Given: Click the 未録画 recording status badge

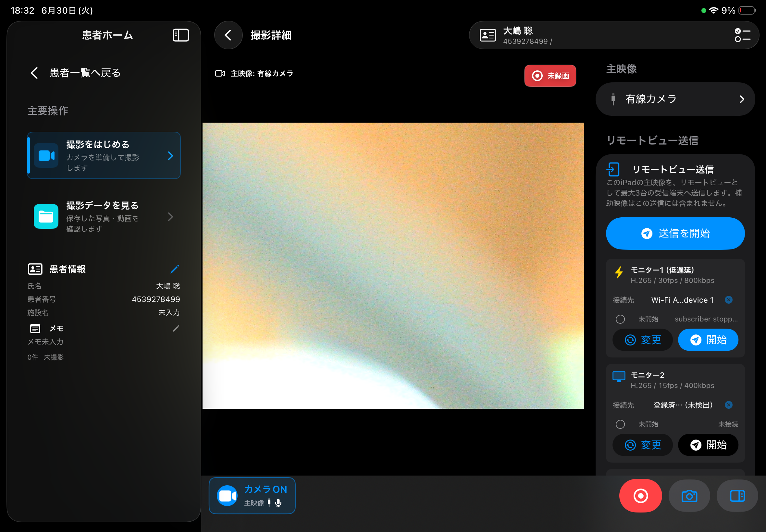Looking at the screenshot, I should point(550,76).
